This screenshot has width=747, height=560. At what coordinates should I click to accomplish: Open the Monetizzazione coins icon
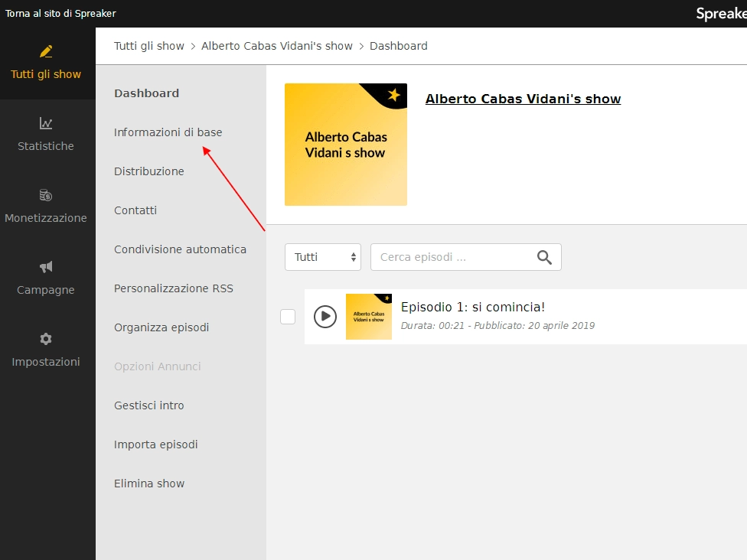[46, 195]
